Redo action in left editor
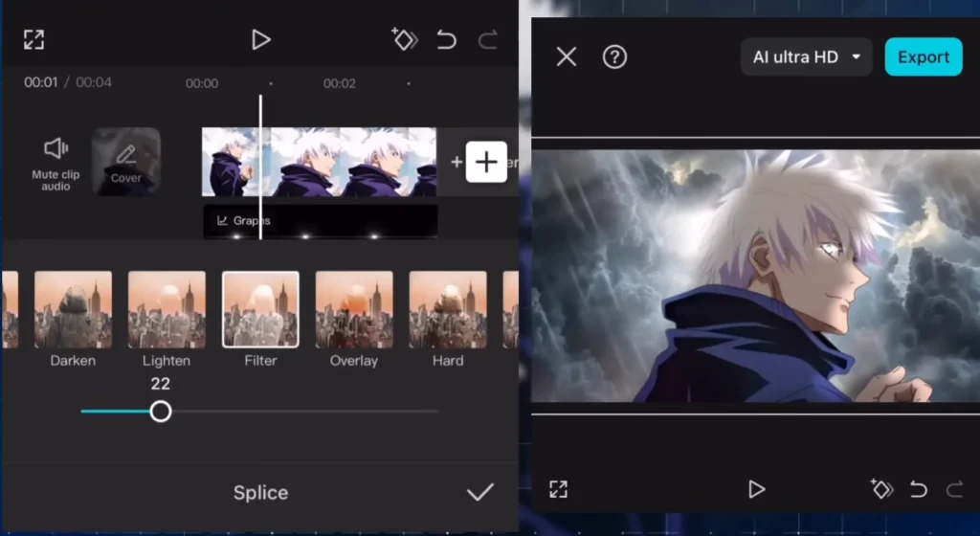Viewport: 980px width, 536px height. click(487, 40)
